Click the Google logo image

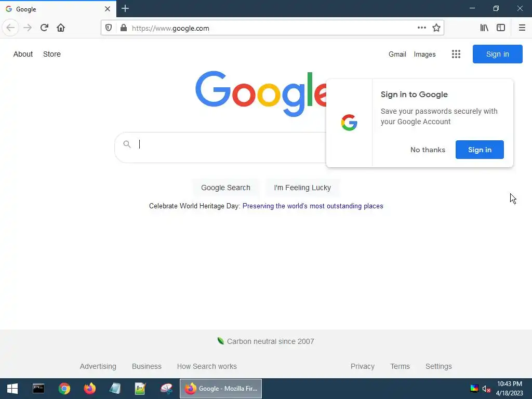click(x=261, y=94)
